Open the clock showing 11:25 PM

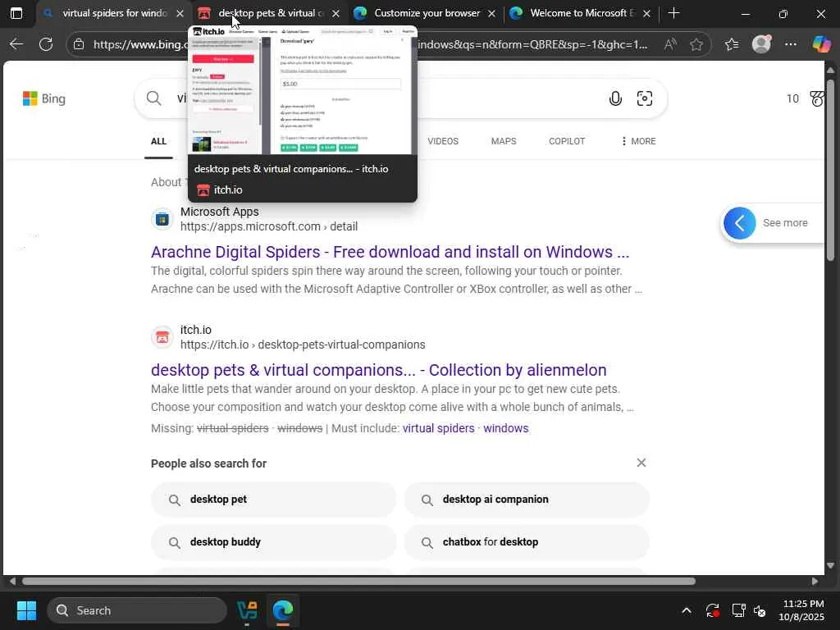coord(801,610)
